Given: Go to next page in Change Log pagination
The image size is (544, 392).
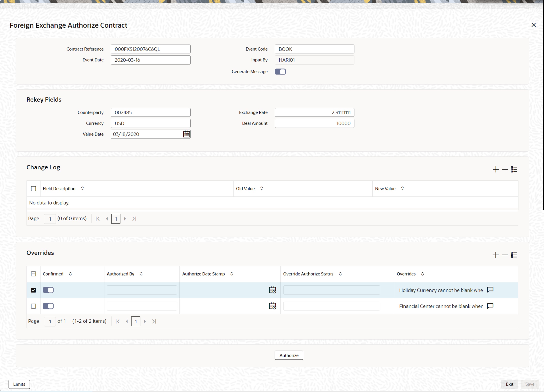Looking at the screenshot, I should pos(125,219).
